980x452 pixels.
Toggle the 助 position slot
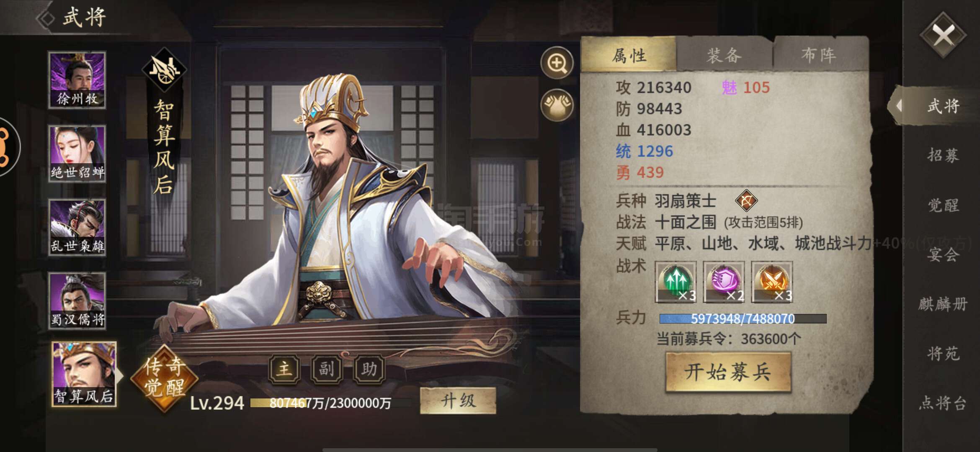369,369
